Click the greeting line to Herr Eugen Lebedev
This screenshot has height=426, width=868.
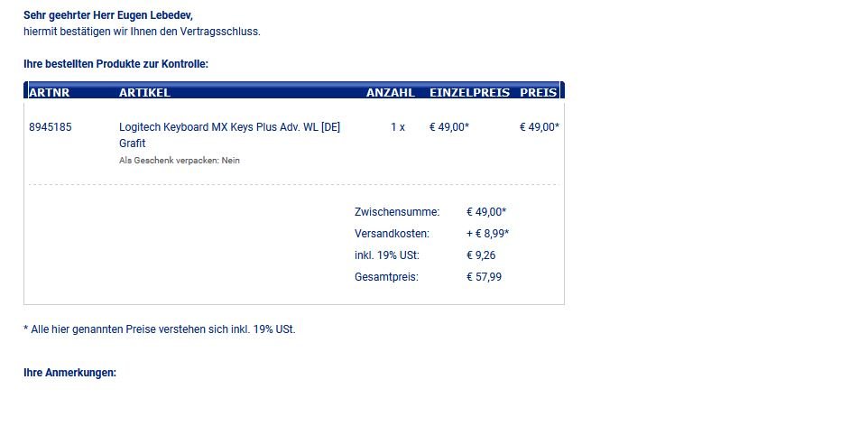point(108,15)
